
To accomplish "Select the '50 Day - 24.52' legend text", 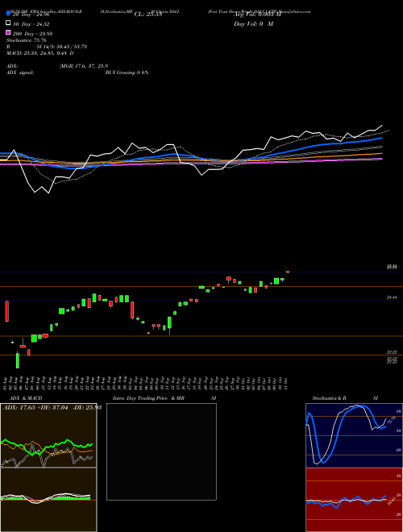I will [x=31, y=24].
